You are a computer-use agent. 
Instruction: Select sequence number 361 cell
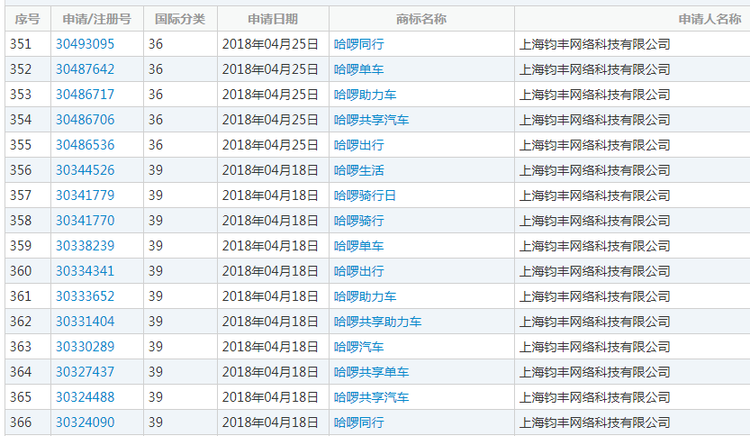(x=28, y=296)
